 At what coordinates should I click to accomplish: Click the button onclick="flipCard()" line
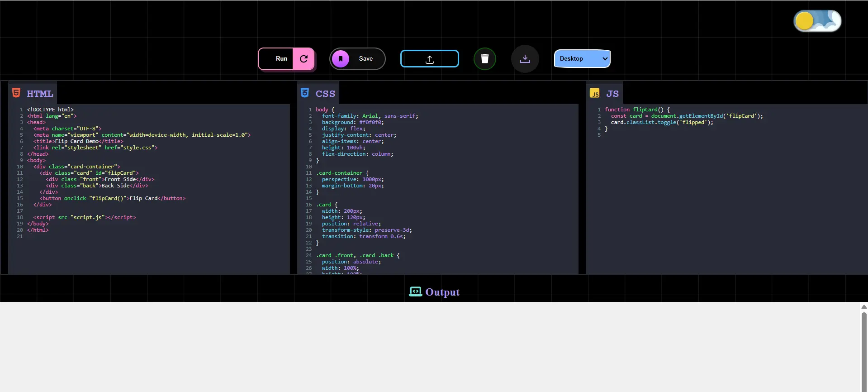(113, 198)
